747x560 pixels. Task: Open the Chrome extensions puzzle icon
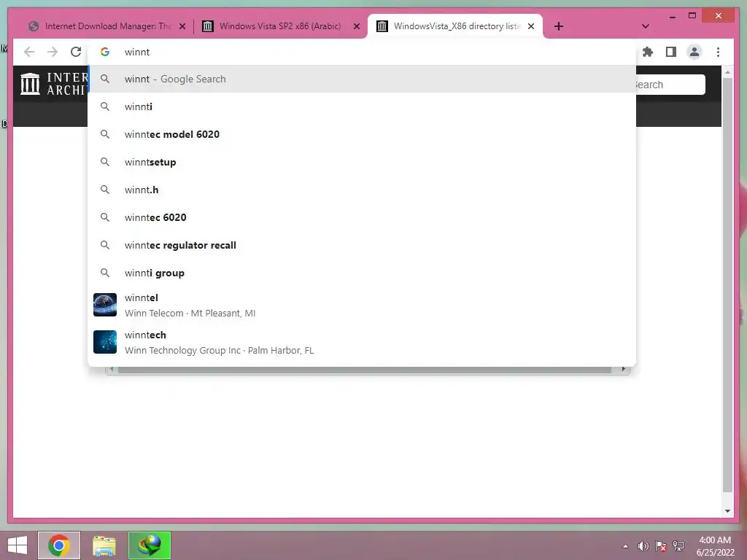coord(648,52)
